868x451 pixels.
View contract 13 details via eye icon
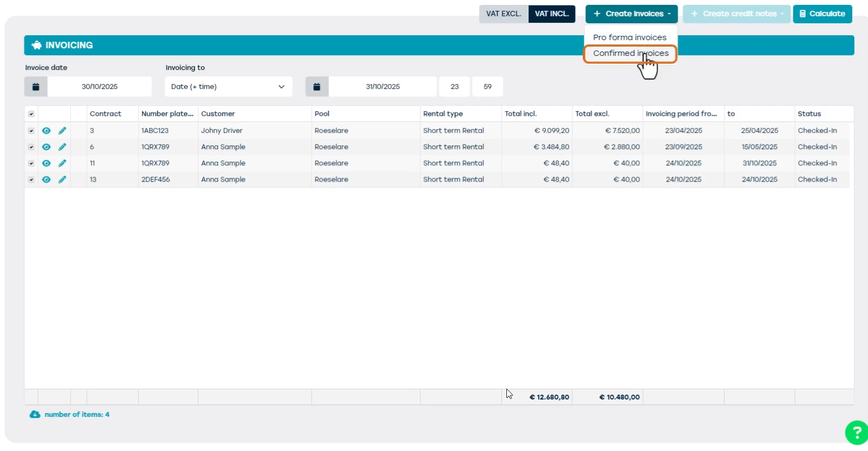[x=46, y=179]
